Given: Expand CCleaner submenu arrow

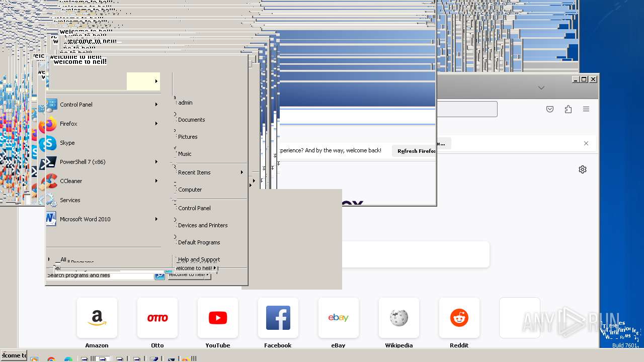Looking at the screenshot, I should coord(156,181).
